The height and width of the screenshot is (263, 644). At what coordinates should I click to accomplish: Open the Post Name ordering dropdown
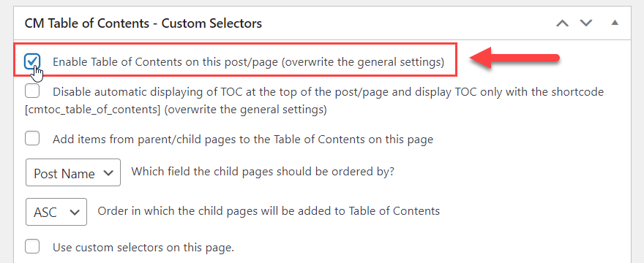click(73, 172)
